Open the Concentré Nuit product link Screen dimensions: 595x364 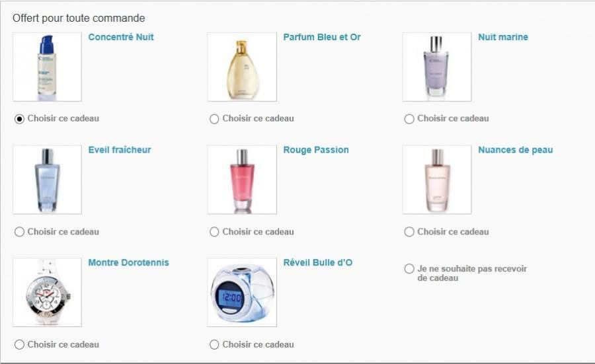pos(121,37)
